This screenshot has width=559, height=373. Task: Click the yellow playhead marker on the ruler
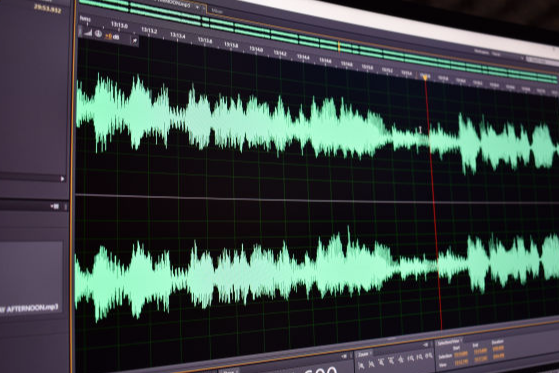(x=425, y=77)
